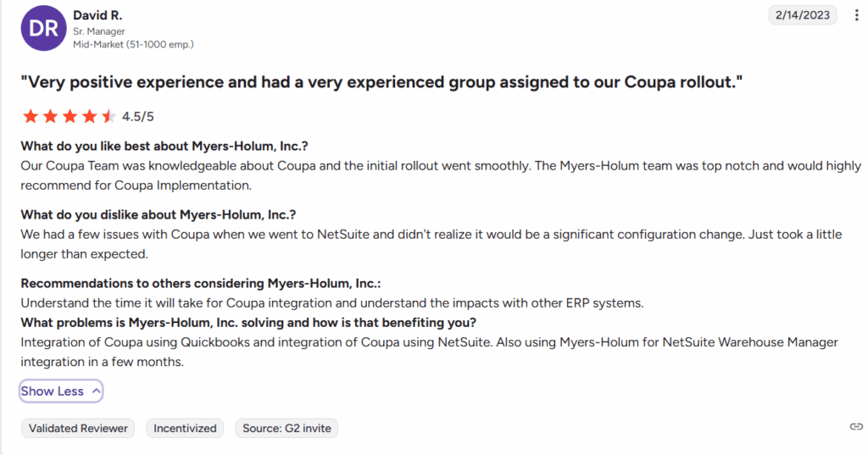Open the three-dot more options menu
The width and height of the screenshot is (868, 455).
click(x=855, y=15)
